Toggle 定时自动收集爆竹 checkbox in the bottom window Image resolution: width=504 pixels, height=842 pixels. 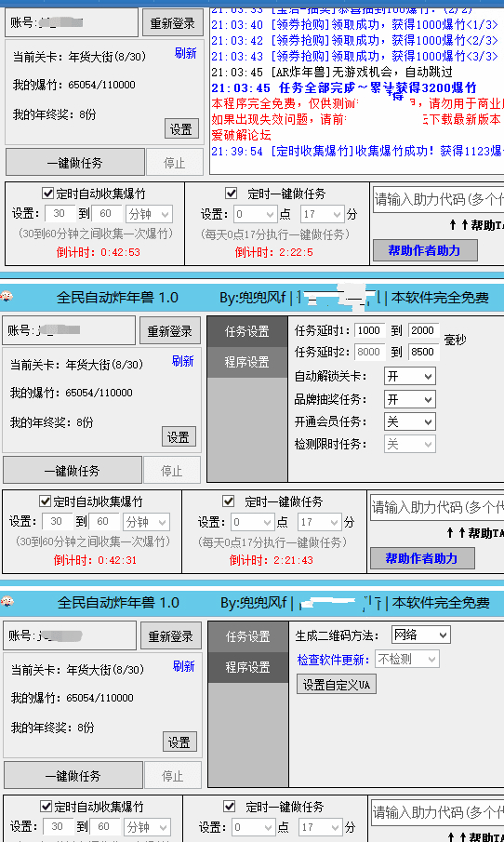click(46, 806)
